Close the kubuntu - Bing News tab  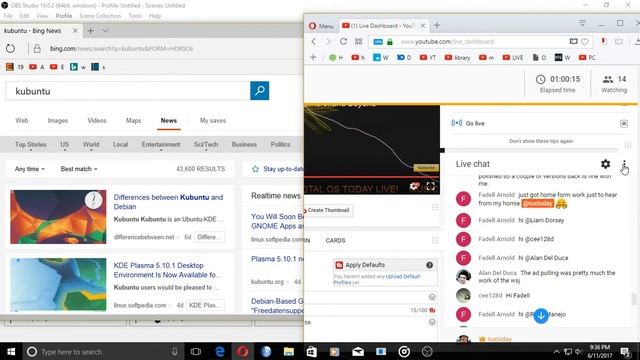coord(75,31)
